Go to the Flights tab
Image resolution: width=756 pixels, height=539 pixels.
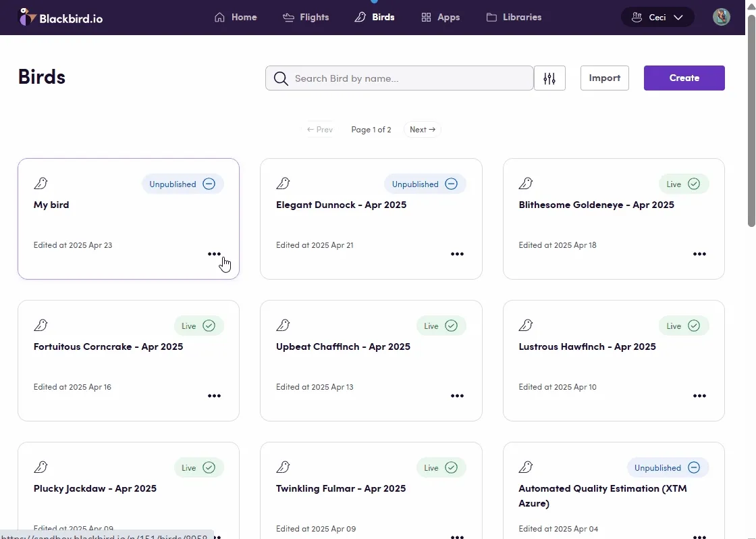pyautogui.click(x=306, y=18)
